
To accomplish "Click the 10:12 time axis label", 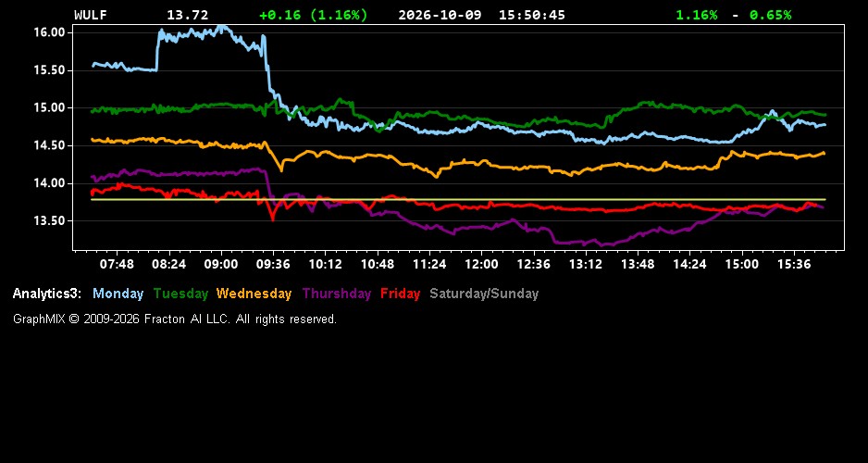I will 325,265.
